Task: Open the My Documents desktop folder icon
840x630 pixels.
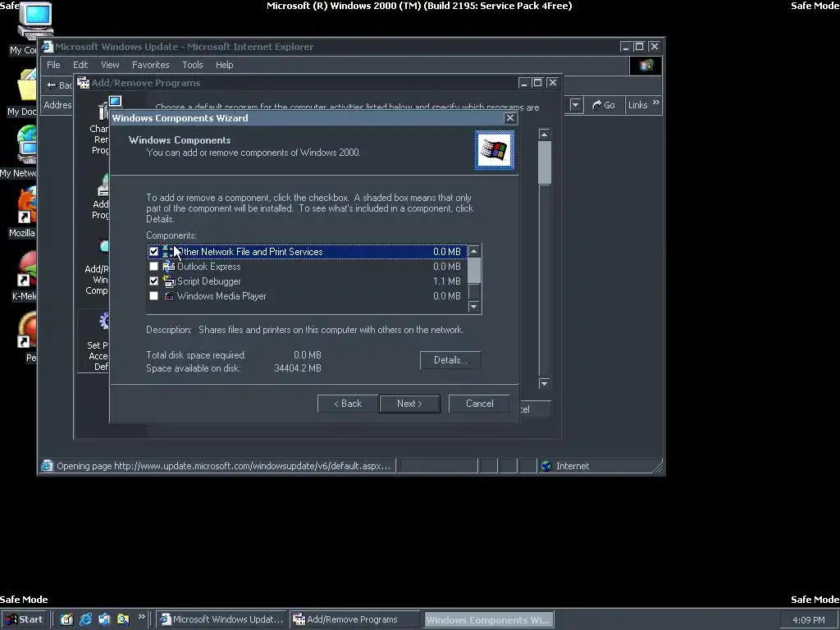Action: [x=27, y=85]
